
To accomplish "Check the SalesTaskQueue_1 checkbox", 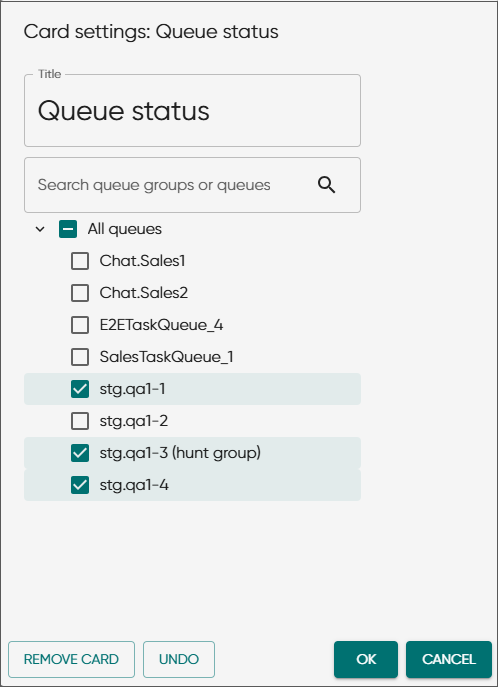I will pos(80,357).
